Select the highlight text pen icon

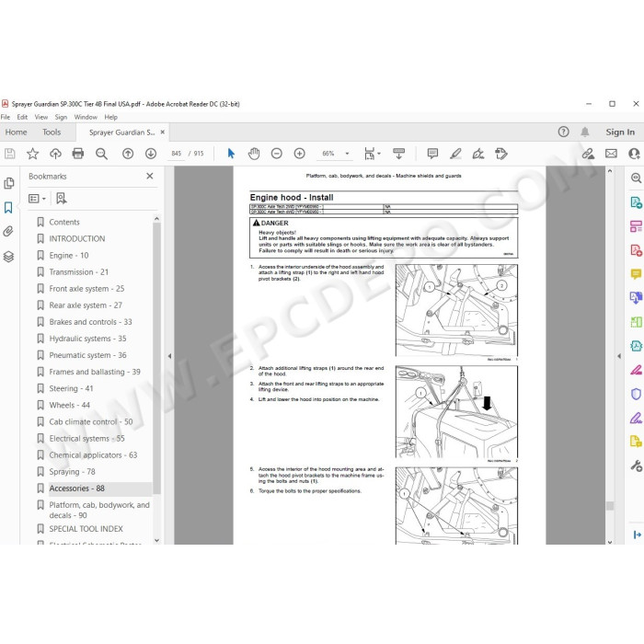point(455,154)
